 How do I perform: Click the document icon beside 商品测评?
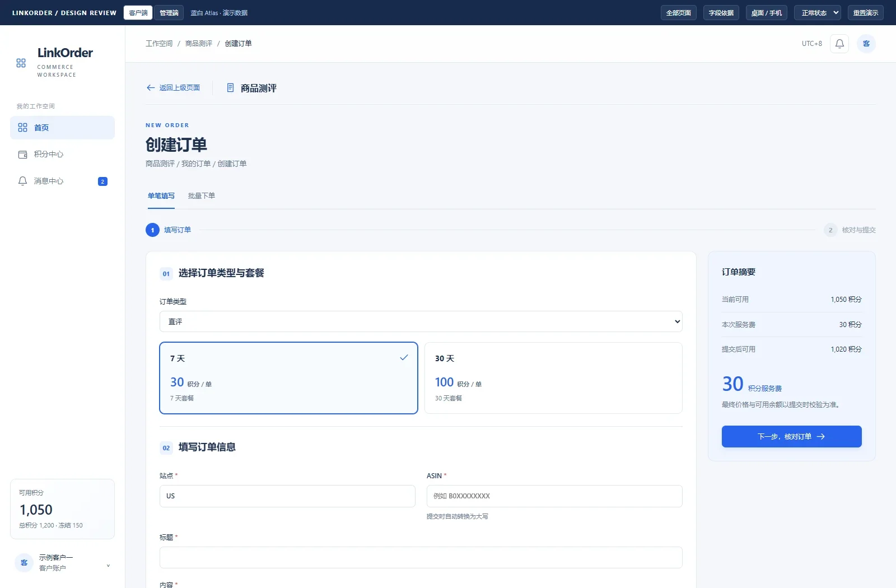[230, 88]
